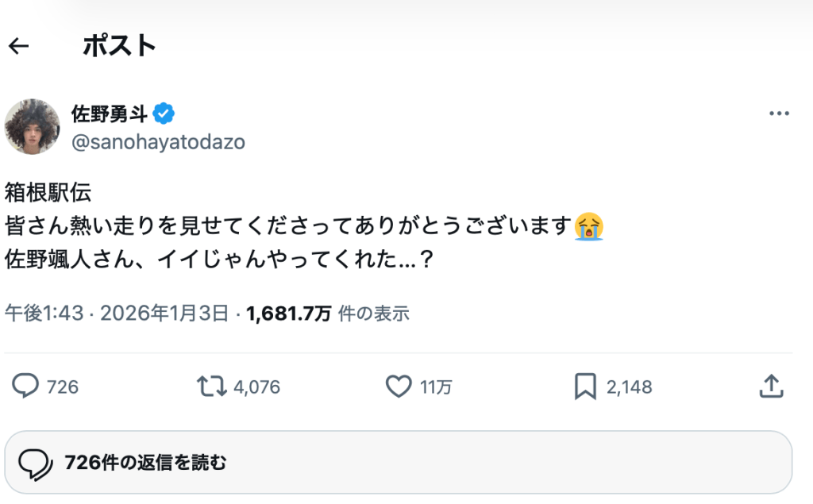This screenshot has height=504, width=813.
Task: Click the 午後1:43 timestamp
Action: (44, 314)
